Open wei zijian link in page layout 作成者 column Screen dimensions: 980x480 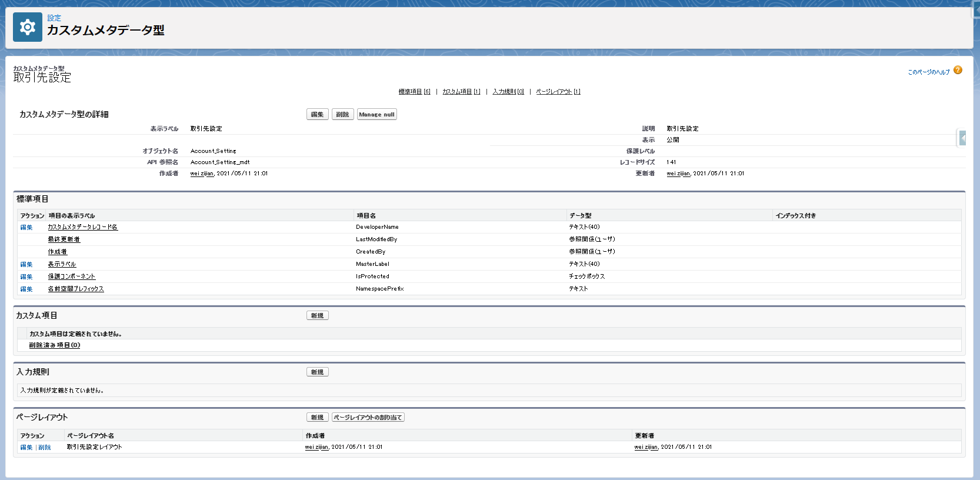316,447
